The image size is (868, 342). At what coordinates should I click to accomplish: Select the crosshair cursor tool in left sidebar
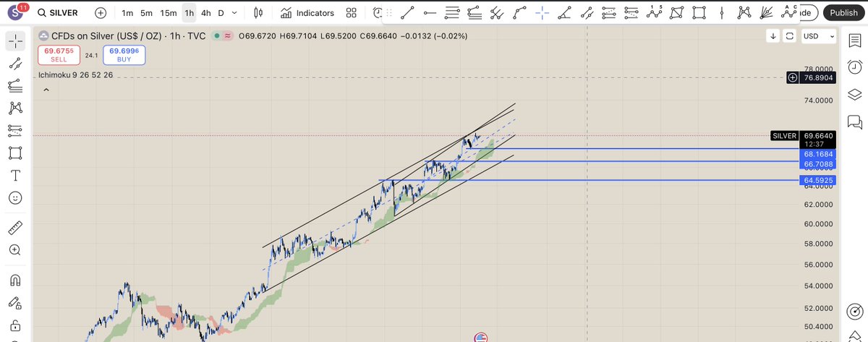[15, 41]
